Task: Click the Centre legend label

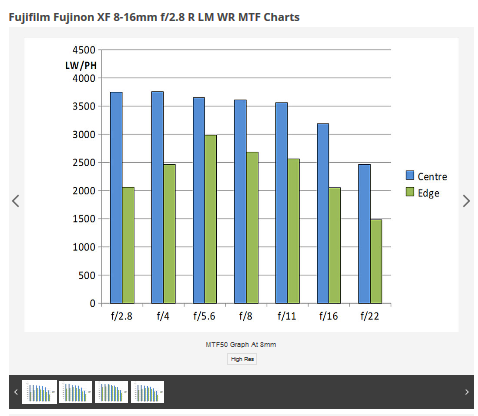Action: (432, 176)
